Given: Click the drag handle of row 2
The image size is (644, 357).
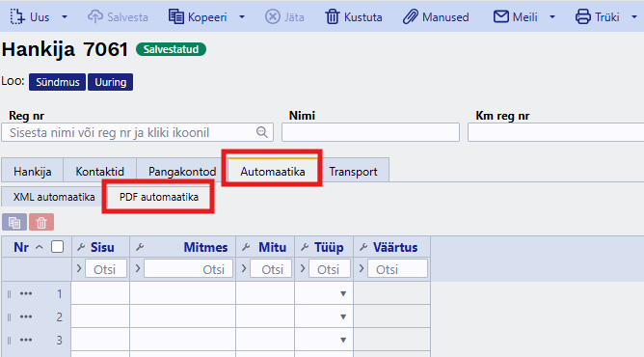Looking at the screenshot, I should (9, 316).
